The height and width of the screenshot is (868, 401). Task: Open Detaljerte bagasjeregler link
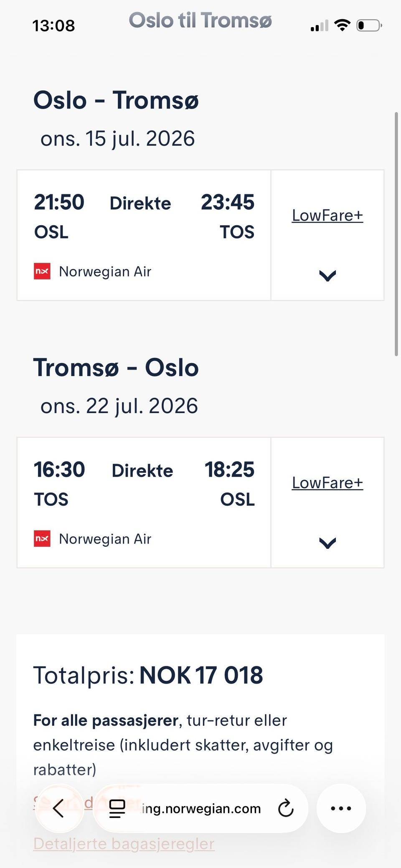point(124,843)
